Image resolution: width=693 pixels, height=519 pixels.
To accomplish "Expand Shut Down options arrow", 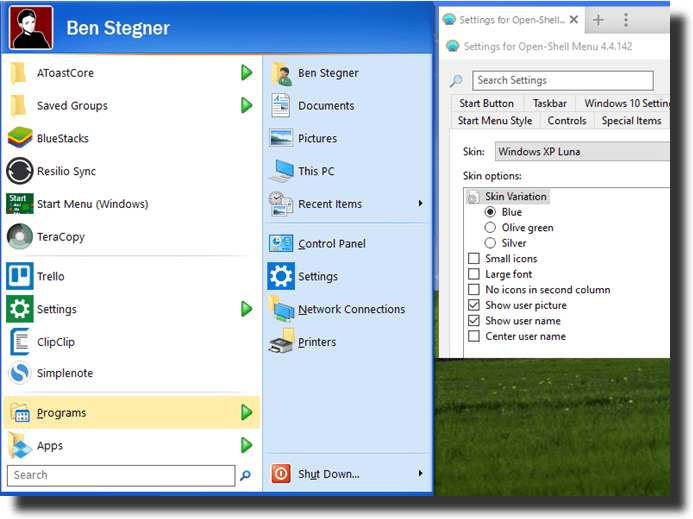I will (x=420, y=473).
